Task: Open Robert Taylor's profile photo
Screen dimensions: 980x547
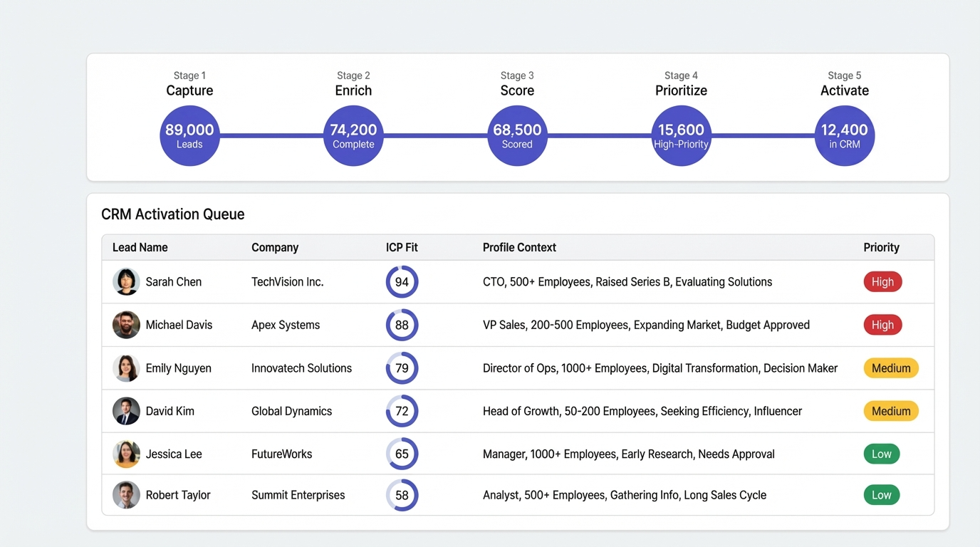Action: click(126, 495)
